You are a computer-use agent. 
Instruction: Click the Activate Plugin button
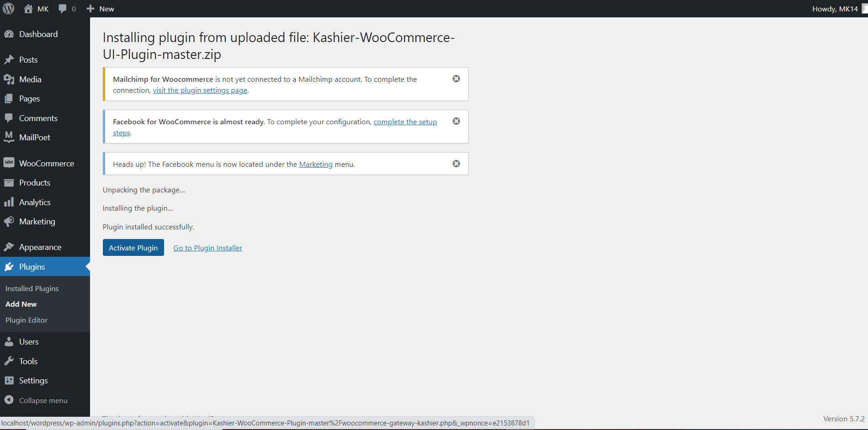[x=133, y=248]
